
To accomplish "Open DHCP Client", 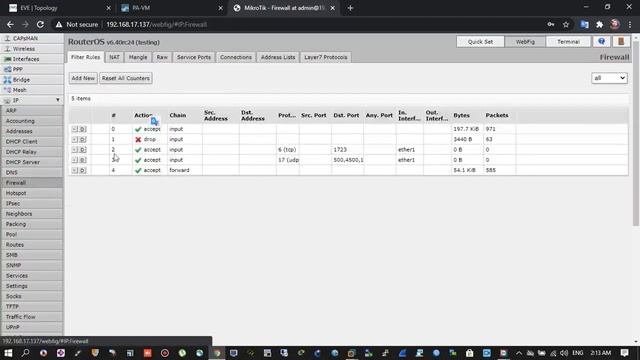I will click(x=32, y=142).
